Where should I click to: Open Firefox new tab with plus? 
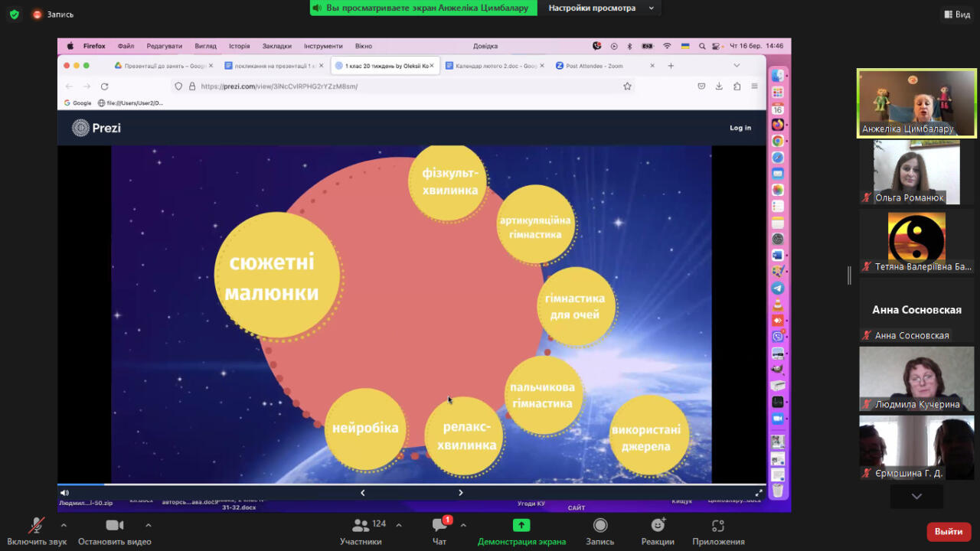coord(671,66)
